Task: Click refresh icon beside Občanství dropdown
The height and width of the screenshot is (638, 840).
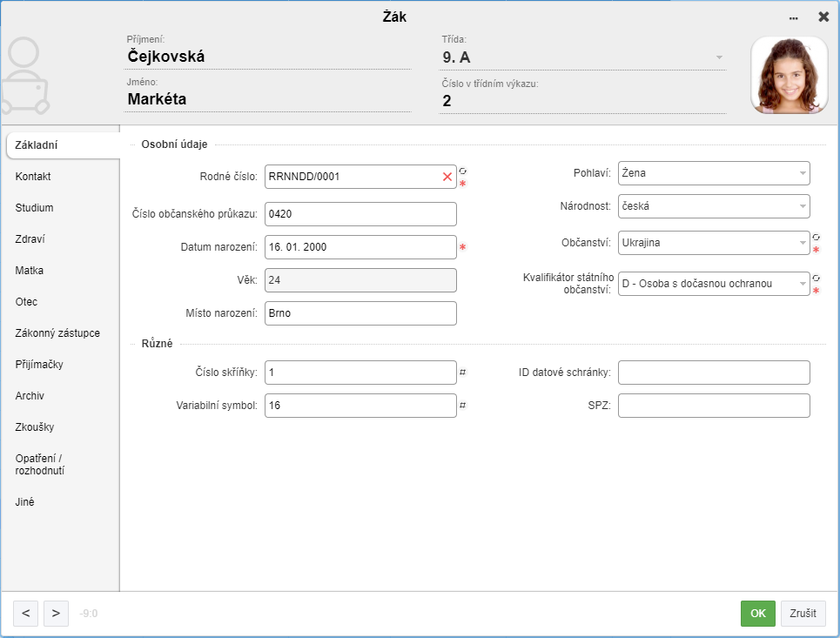Action: pyautogui.click(x=816, y=238)
